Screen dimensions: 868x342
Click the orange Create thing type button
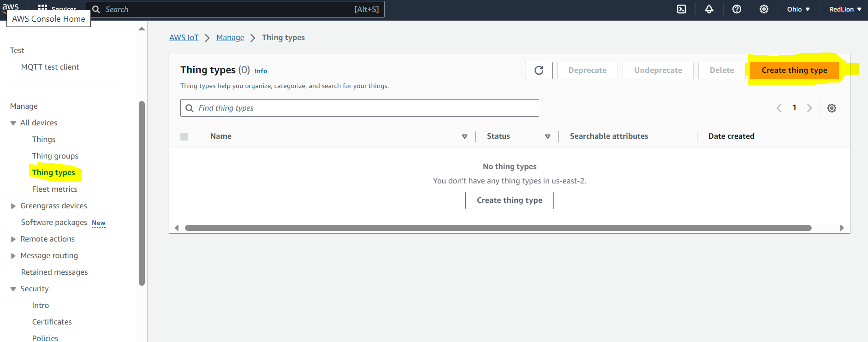(794, 71)
